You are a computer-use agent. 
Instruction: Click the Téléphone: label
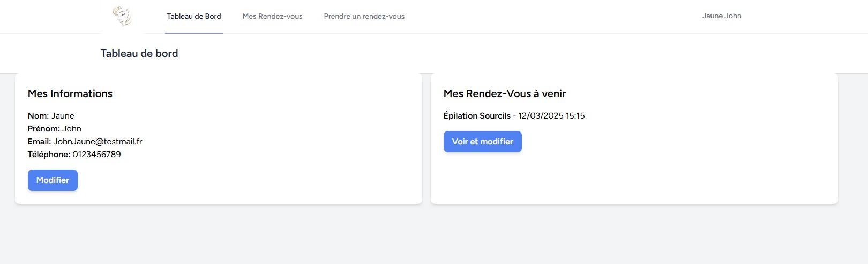pos(49,155)
